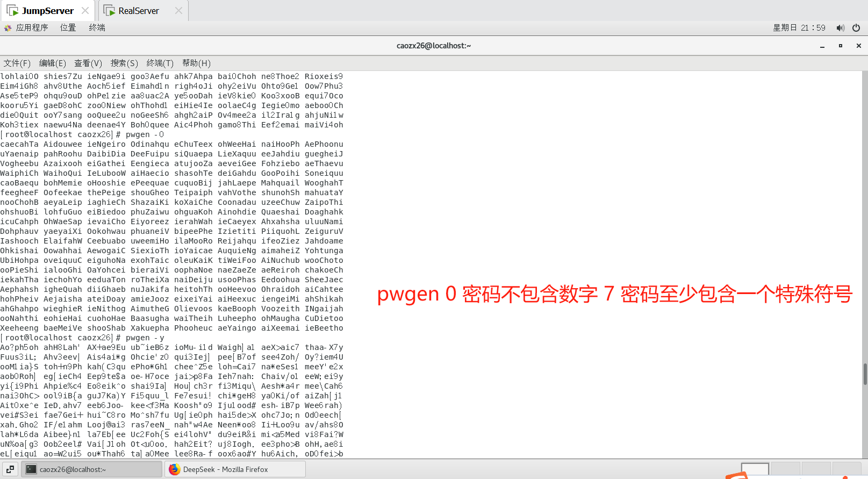Click the window title caozx26@localhost:~
The width and height of the screenshot is (868, 479).
click(x=434, y=46)
